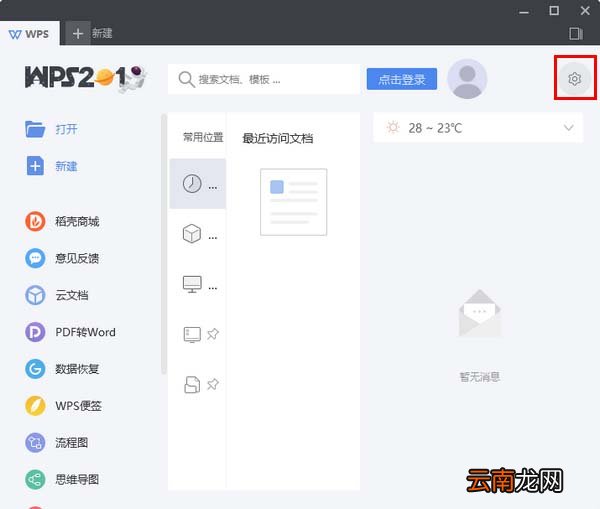Focus the document search field
Viewport: 600px width, 509px height.
pos(264,79)
